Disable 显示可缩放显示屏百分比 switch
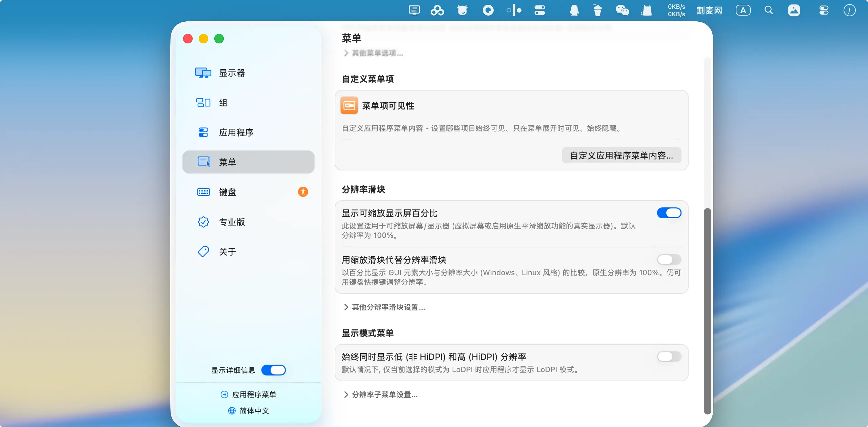The height and width of the screenshot is (427, 868). (669, 213)
